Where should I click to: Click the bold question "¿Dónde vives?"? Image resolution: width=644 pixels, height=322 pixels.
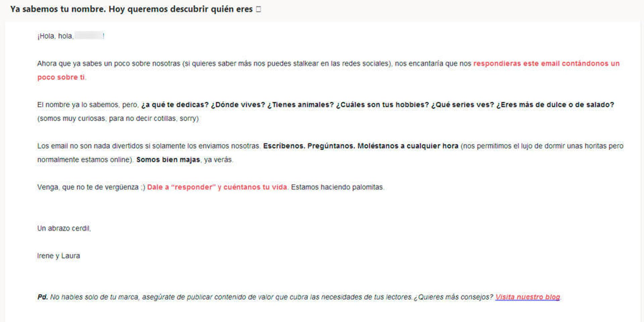coord(238,105)
